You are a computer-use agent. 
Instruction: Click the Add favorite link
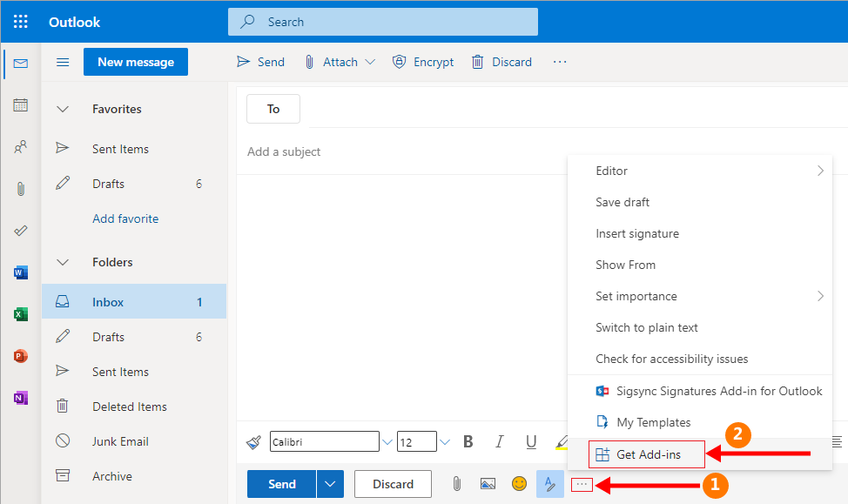point(125,218)
